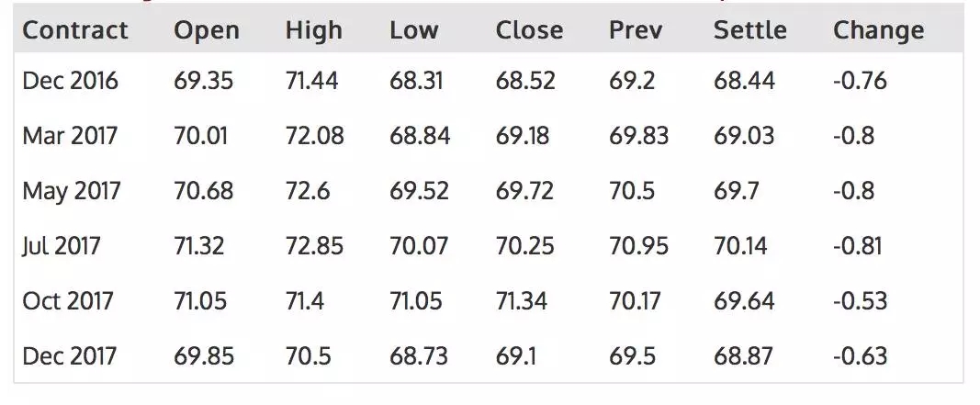This screenshot has height=405, width=980.
Task: Click the Contract column header
Action: [75, 30]
